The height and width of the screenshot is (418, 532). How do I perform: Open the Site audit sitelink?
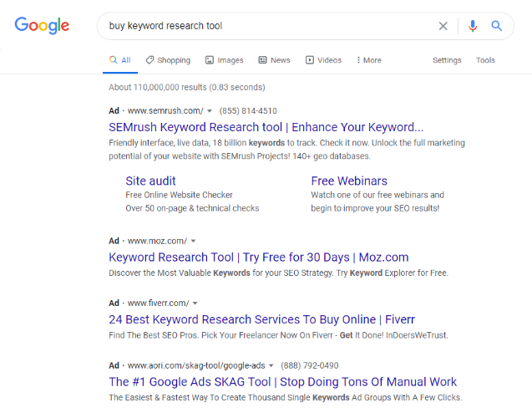pos(150,181)
